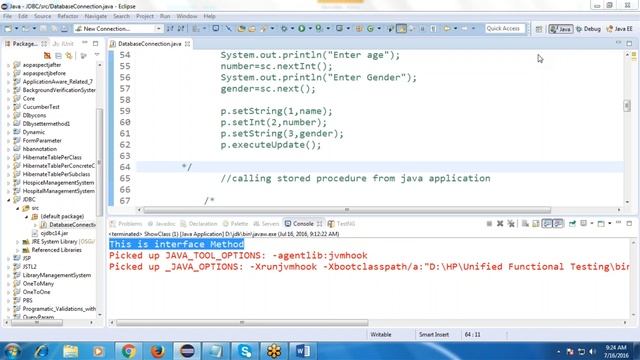This screenshot has width=640, height=360.
Task: Click the editor horizontal scrollbar
Action: point(347,210)
